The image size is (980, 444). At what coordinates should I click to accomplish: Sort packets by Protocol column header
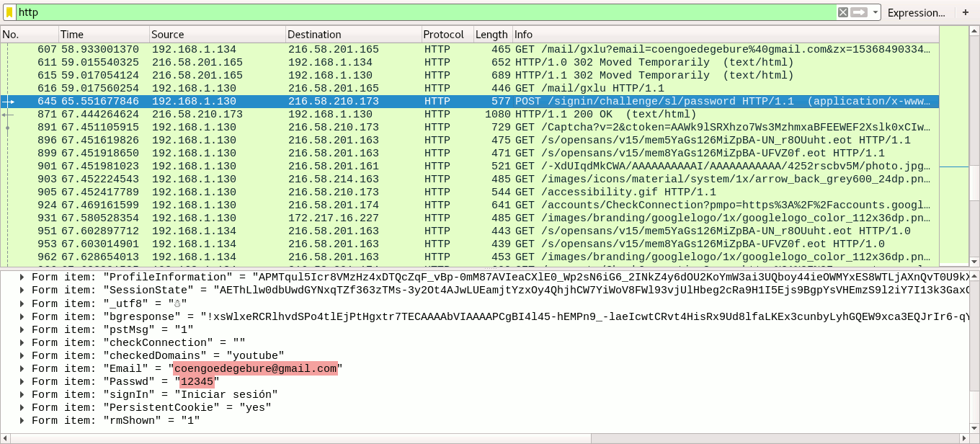coord(446,35)
